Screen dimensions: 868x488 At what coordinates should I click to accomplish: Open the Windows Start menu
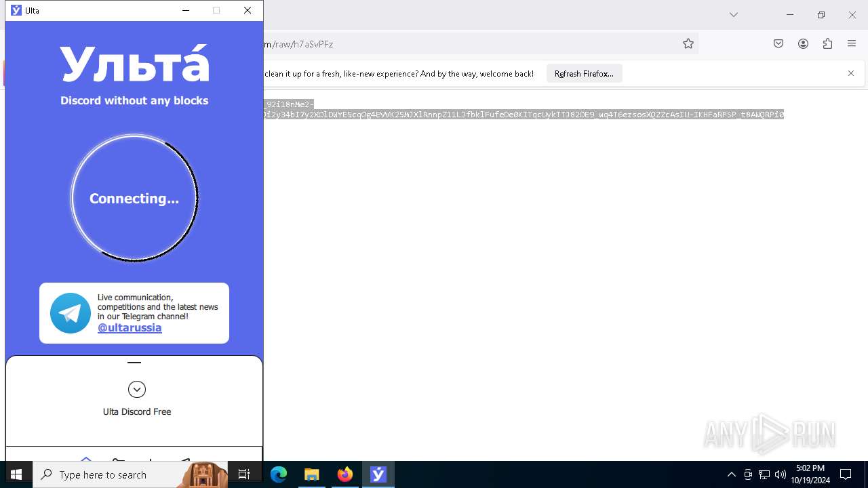[16, 474]
